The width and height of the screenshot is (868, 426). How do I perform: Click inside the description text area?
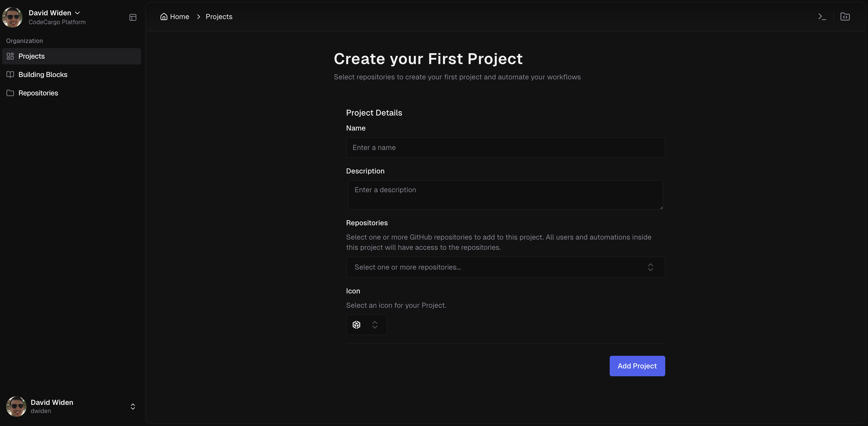[505, 195]
